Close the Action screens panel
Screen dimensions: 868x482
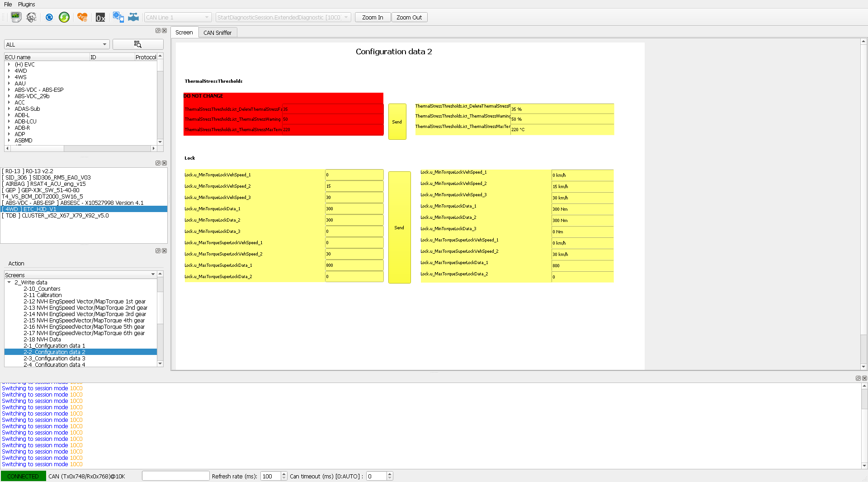(x=165, y=251)
